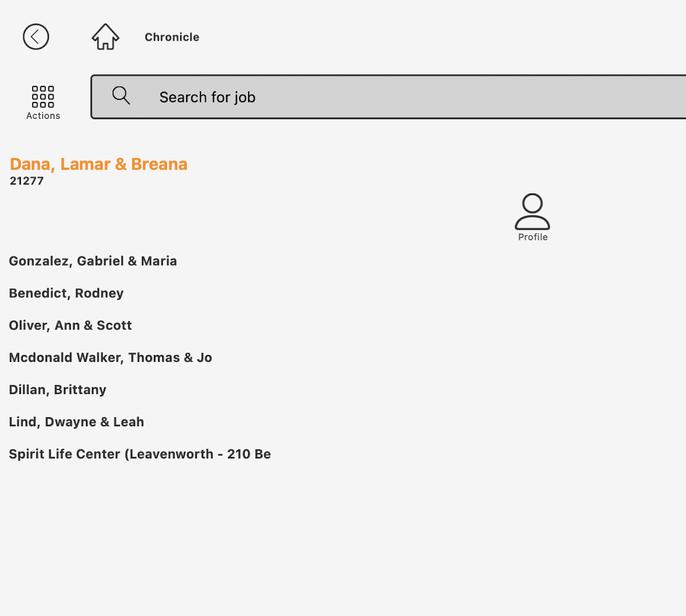Open Lind, Dwayne & Leah job
This screenshot has width=686, height=616.
tap(76, 422)
